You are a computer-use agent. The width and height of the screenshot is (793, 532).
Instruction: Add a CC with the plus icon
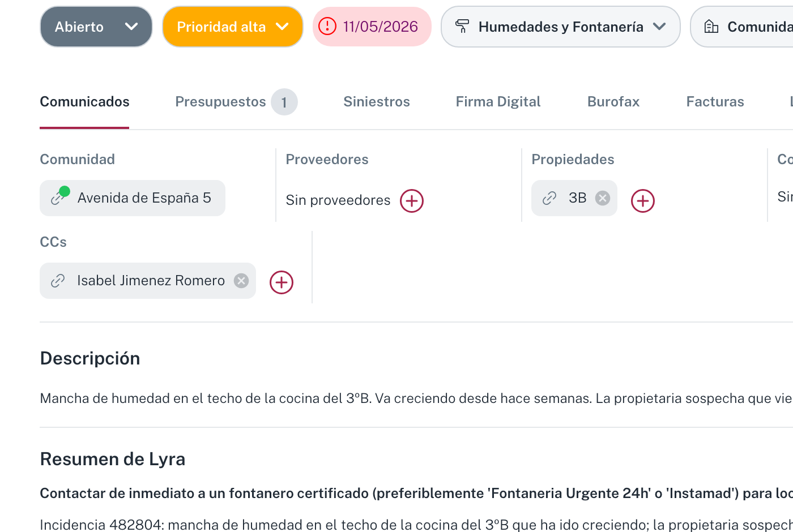tap(282, 282)
